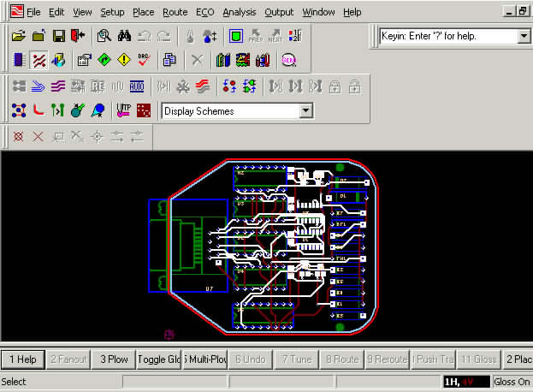Viewport: 533px width, 392px height.
Task: Click the blue AUTO route icon
Action: pos(138,86)
